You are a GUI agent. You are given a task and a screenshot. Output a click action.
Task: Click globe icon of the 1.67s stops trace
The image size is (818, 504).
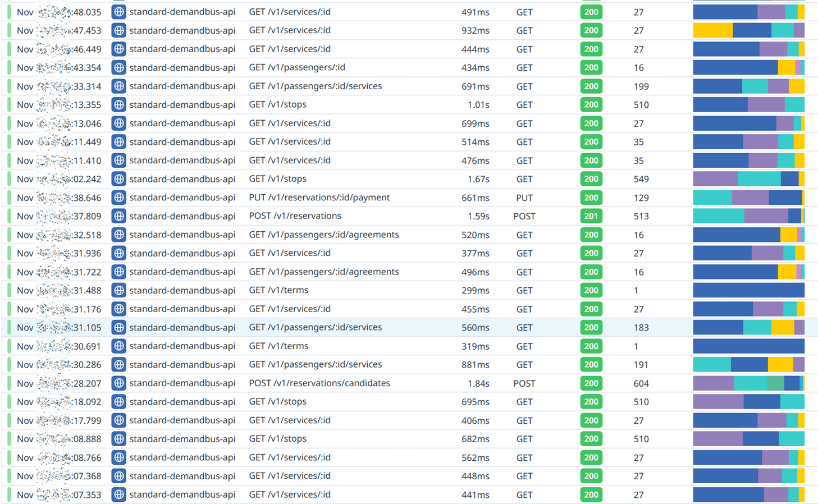[118, 179]
